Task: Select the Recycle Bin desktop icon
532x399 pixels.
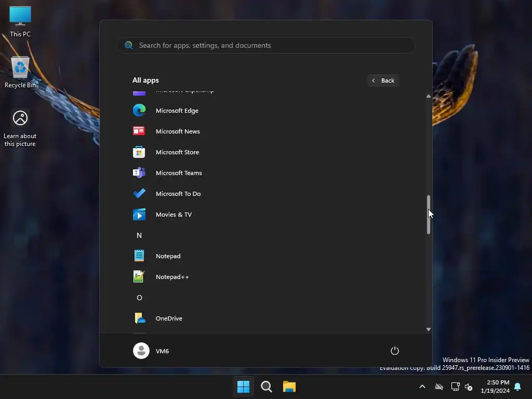Action: point(20,72)
